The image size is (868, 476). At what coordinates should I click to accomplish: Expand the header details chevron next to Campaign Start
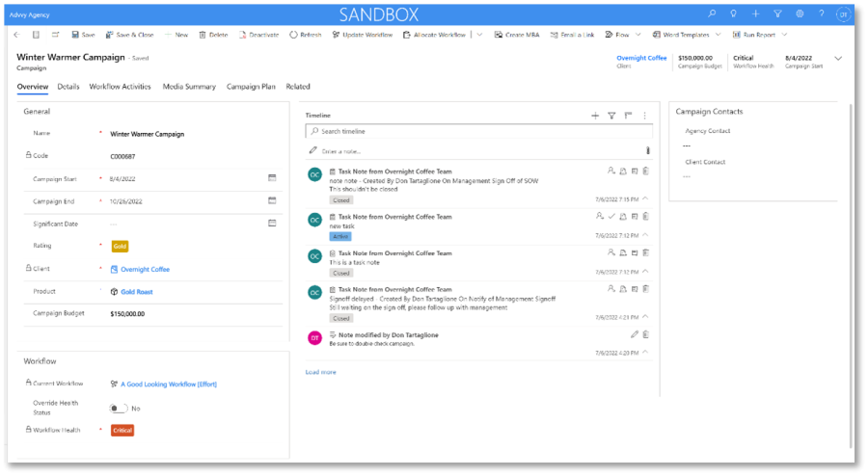838,59
